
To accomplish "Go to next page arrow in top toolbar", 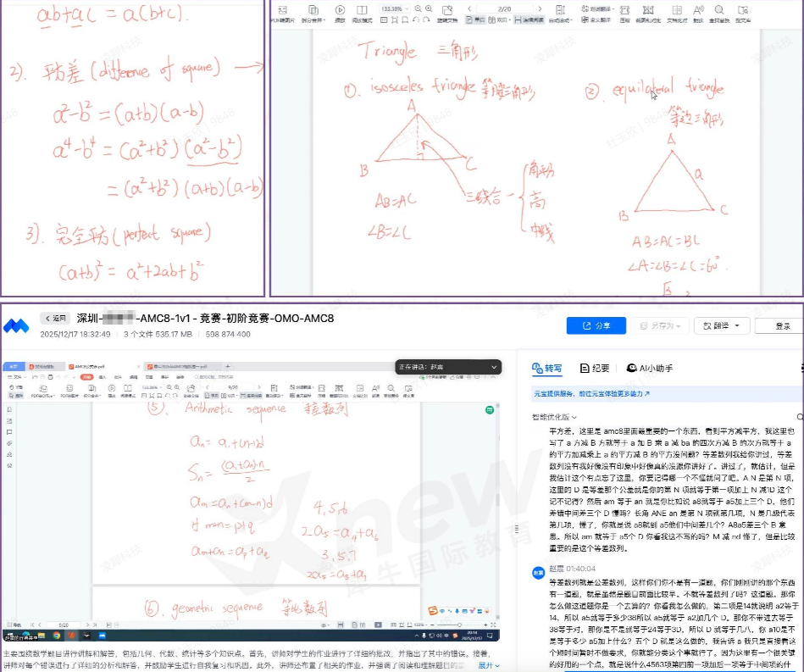I will point(540,8).
